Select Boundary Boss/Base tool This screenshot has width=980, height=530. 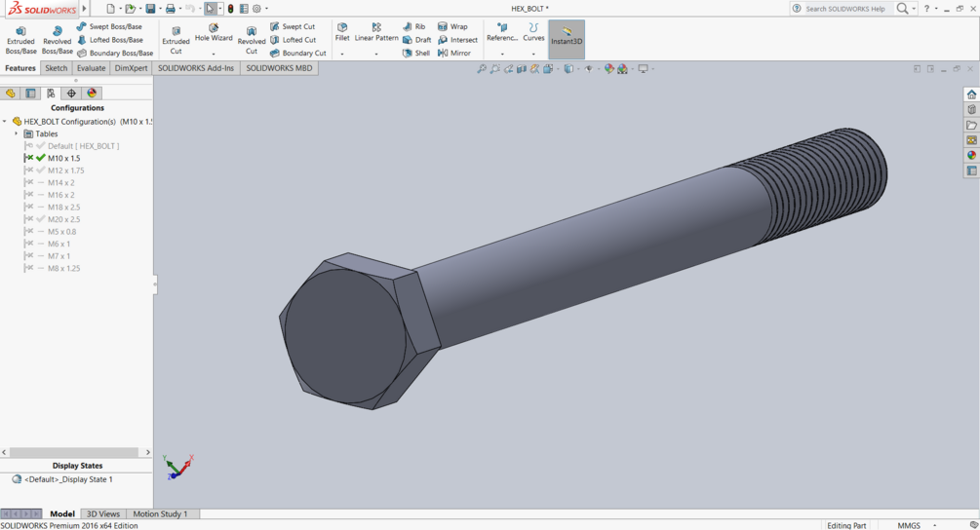114,53
